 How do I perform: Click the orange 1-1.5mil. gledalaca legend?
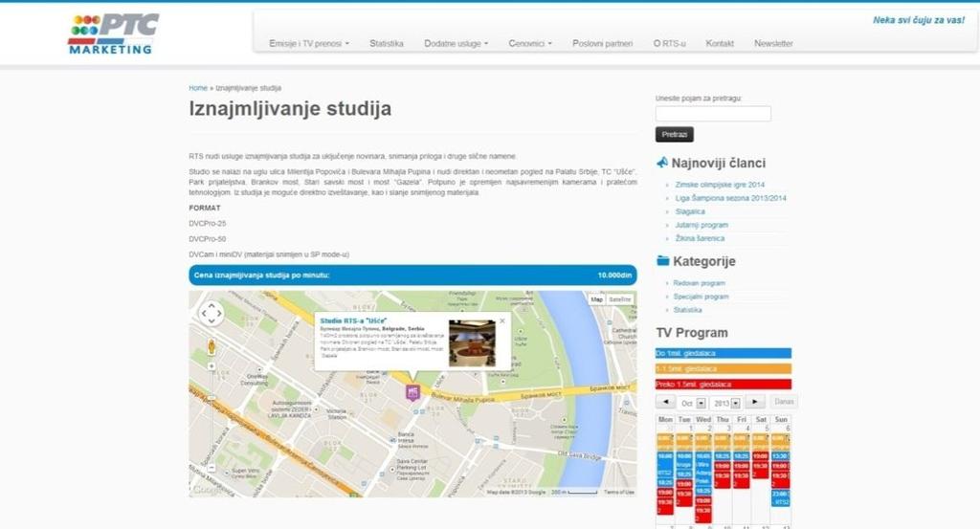[x=724, y=369]
